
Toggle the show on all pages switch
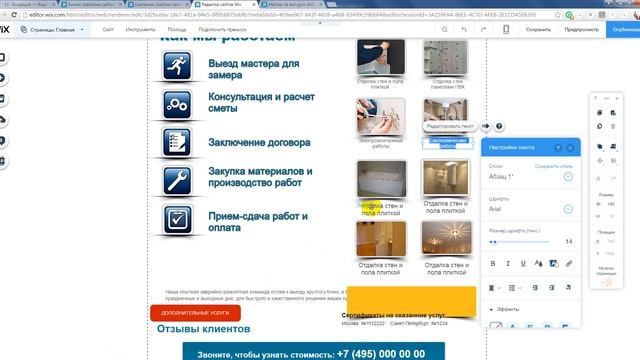pos(607,282)
